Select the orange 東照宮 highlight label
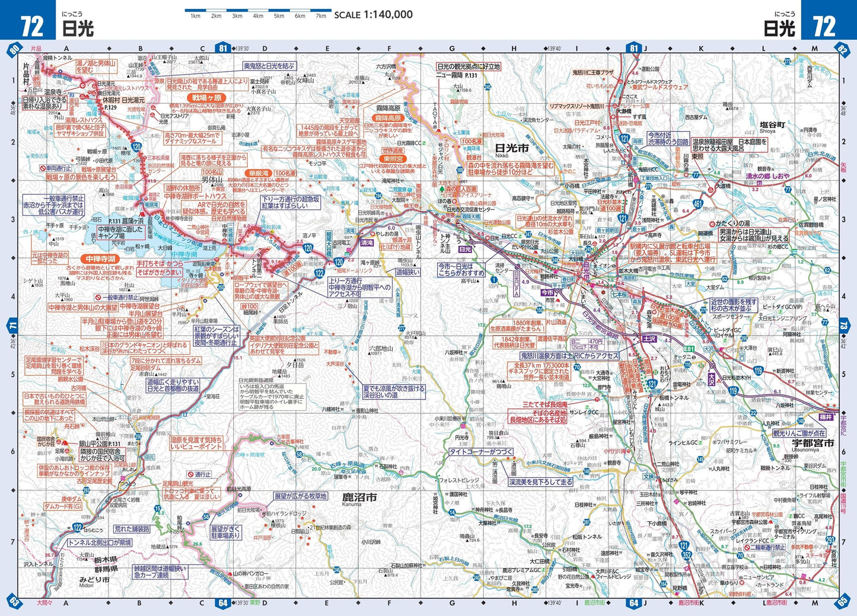The height and width of the screenshot is (616, 857). coord(393,159)
